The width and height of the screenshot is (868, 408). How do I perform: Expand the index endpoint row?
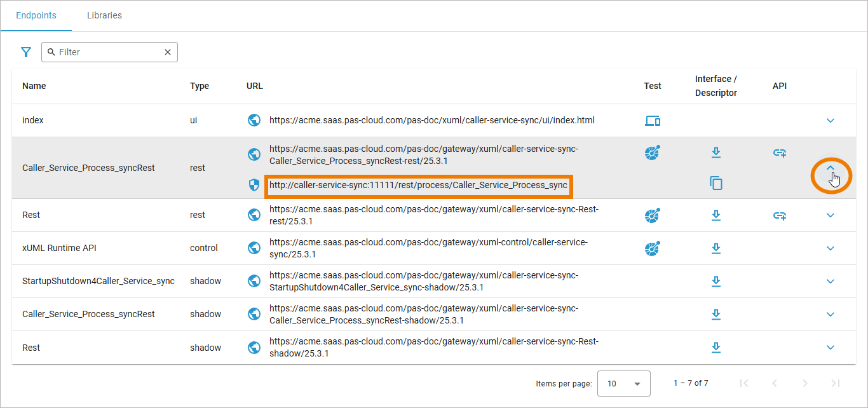click(831, 120)
